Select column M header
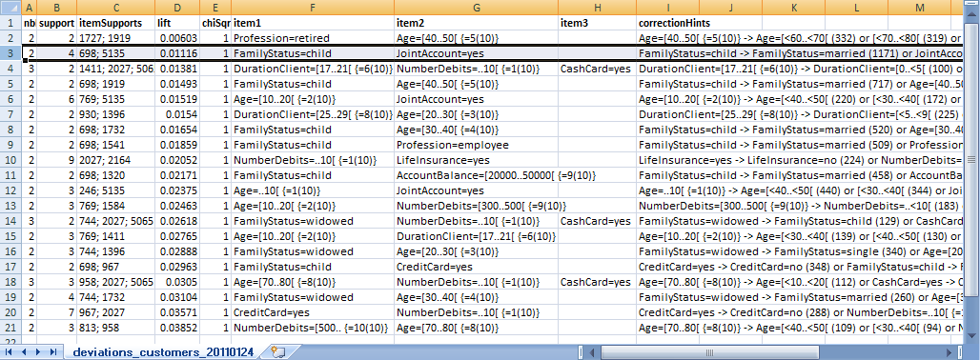980x360 pixels. [x=919, y=8]
